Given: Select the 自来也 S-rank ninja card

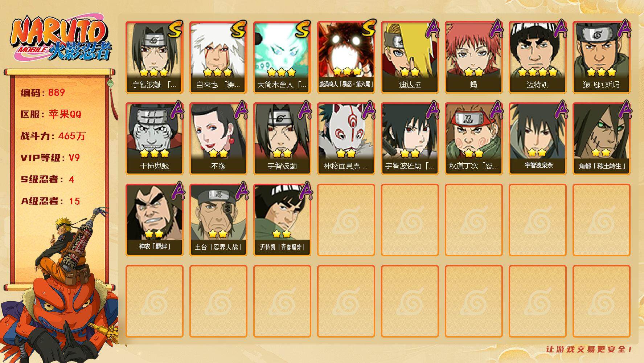Looking at the screenshot, I should coord(218,57).
